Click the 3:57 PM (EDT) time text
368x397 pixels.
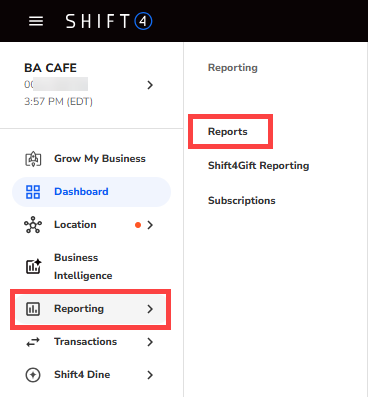[58, 101]
